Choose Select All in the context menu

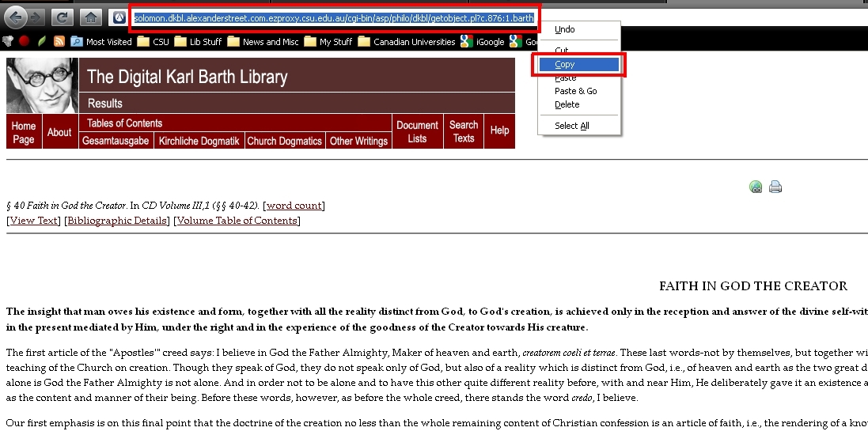579,126
